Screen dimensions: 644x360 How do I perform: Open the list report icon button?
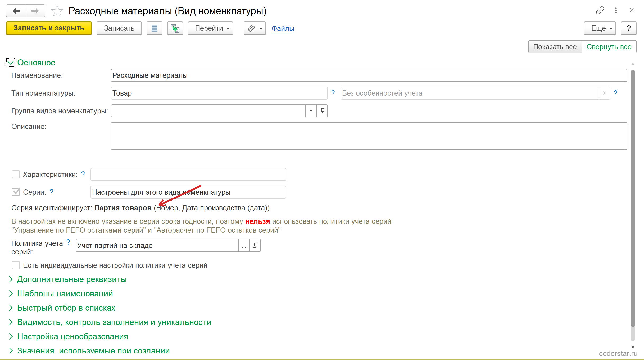[155, 28]
